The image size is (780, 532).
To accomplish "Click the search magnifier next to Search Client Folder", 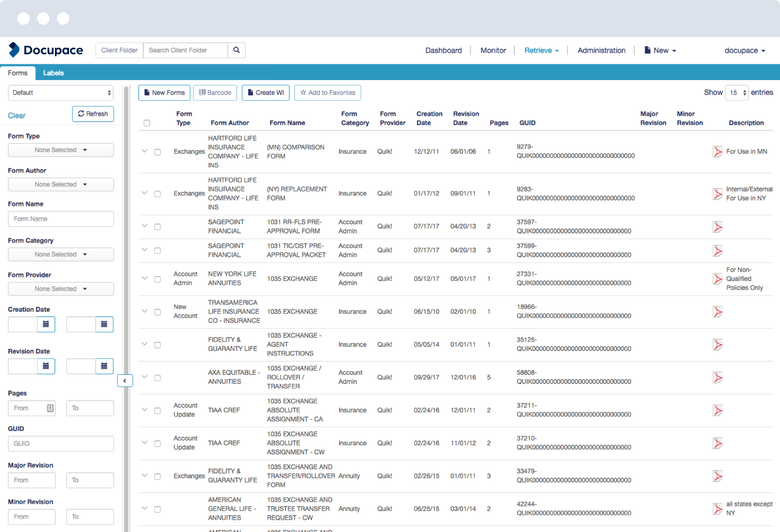I will coord(236,50).
